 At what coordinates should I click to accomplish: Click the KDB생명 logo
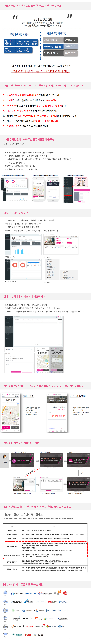[x=64, y=602]
